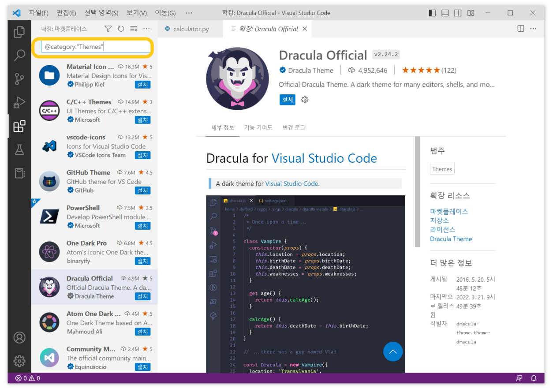Open the Search view in activity bar
This screenshot has width=553, height=392.
tap(19, 55)
